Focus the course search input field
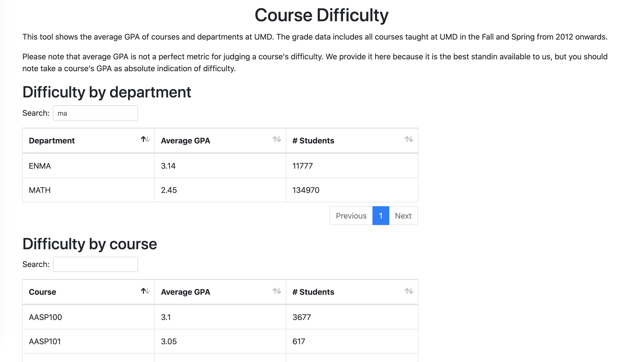This screenshot has height=362, width=644. pyautogui.click(x=95, y=265)
